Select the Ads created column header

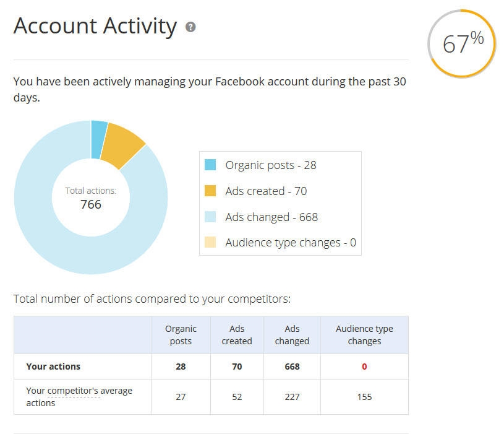point(237,335)
